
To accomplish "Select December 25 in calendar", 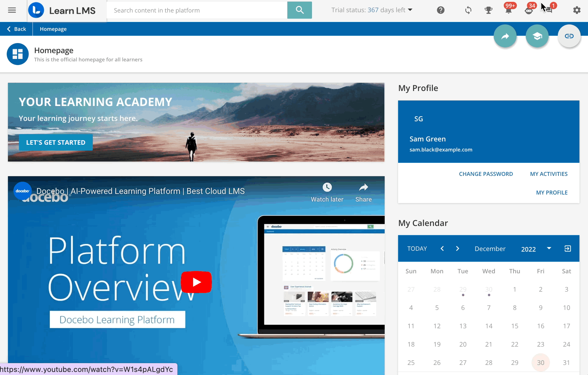I will (x=411, y=362).
